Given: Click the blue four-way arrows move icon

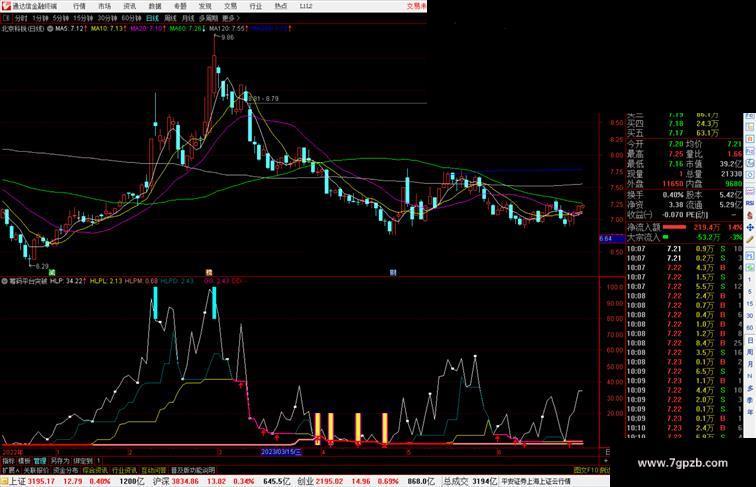Looking at the screenshot, I should click(750, 227).
